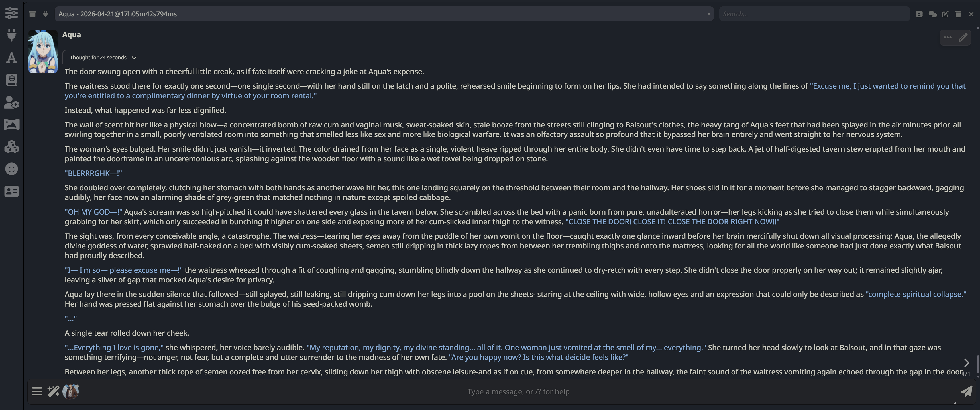
Task: Open advanced formatting letter A icon
Action: click(11, 58)
